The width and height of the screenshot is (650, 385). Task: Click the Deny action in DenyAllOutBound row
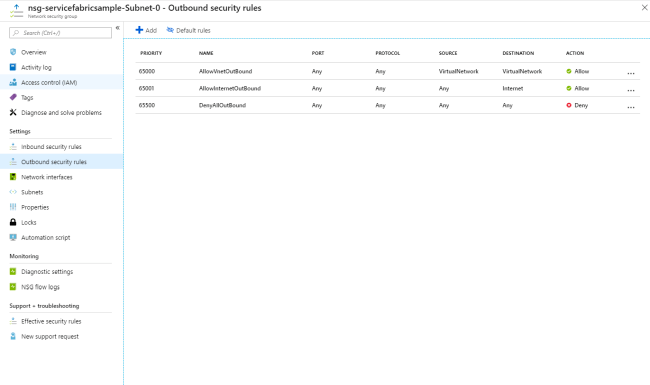click(x=577, y=105)
